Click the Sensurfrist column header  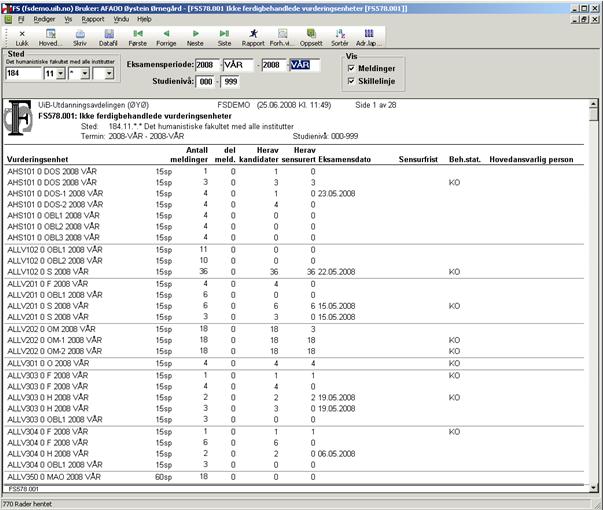(418, 159)
